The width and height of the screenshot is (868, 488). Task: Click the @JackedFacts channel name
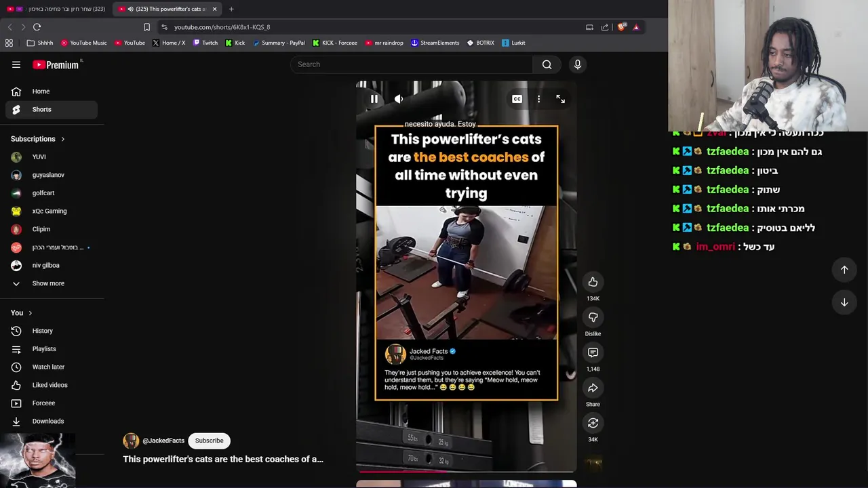(x=163, y=441)
